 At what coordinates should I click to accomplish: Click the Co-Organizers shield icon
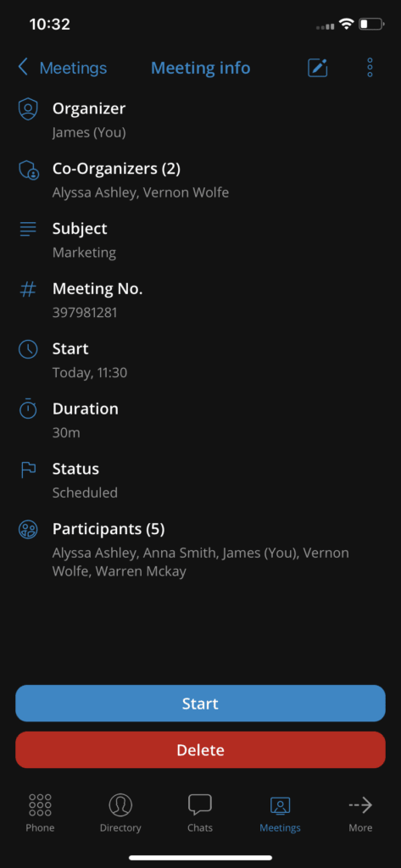(x=28, y=170)
